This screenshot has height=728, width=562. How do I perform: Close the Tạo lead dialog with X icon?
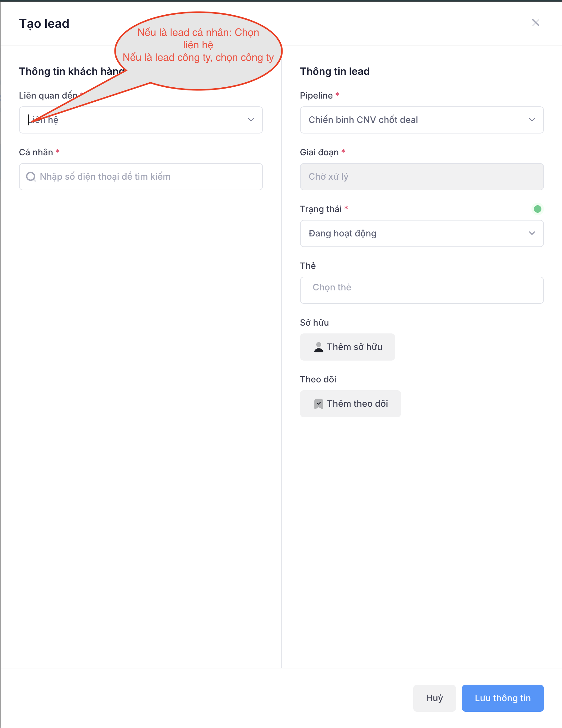tap(535, 23)
